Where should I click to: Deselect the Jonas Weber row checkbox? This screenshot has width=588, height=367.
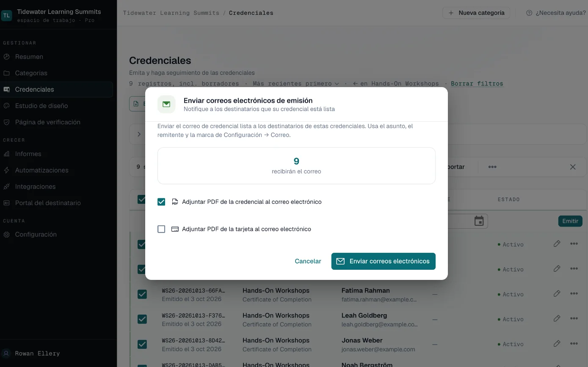[142, 344]
